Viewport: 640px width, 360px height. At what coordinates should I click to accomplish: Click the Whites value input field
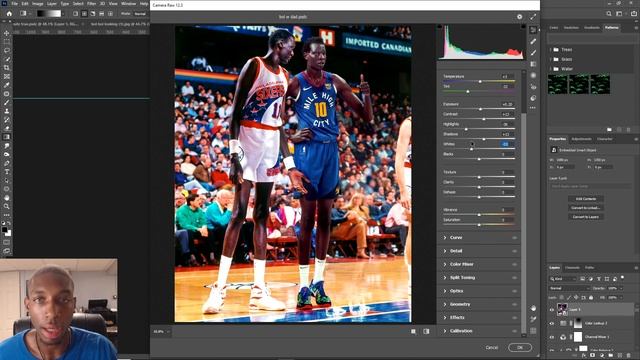tap(506, 144)
